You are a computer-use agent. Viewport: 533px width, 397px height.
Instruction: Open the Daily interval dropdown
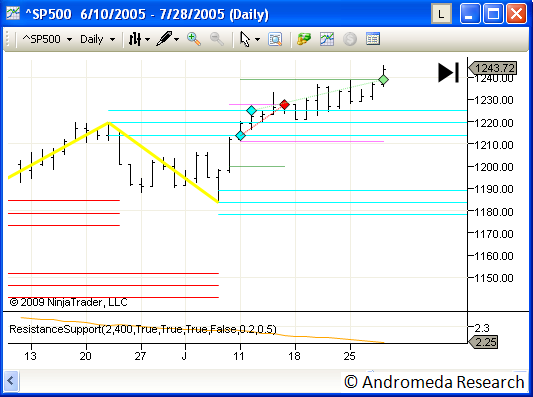(97, 39)
